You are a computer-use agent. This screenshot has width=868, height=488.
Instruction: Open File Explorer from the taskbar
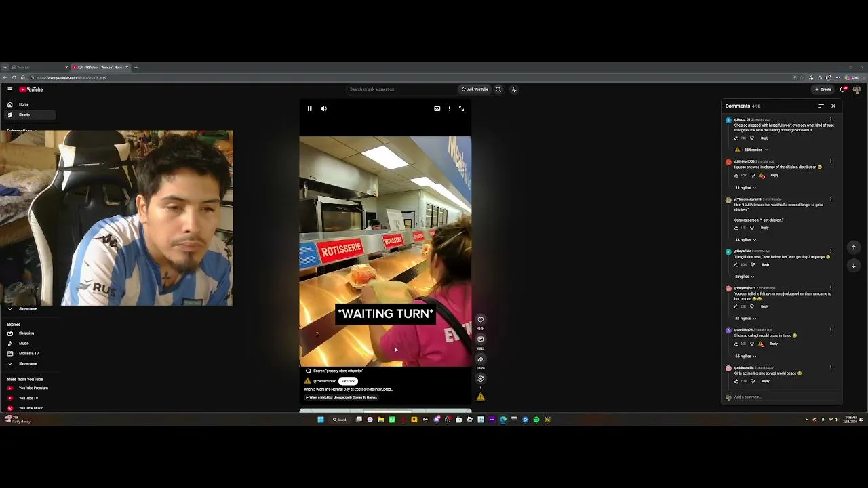pos(381,420)
